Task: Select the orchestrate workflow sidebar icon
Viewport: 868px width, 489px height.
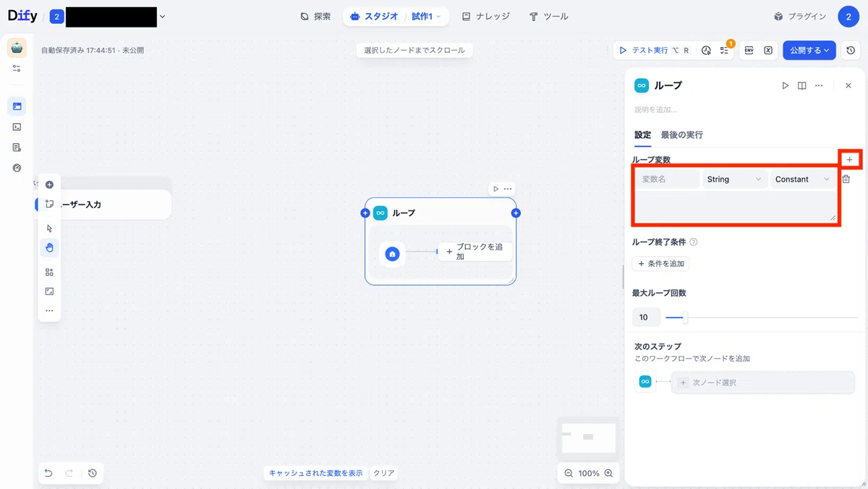Action: tap(17, 106)
